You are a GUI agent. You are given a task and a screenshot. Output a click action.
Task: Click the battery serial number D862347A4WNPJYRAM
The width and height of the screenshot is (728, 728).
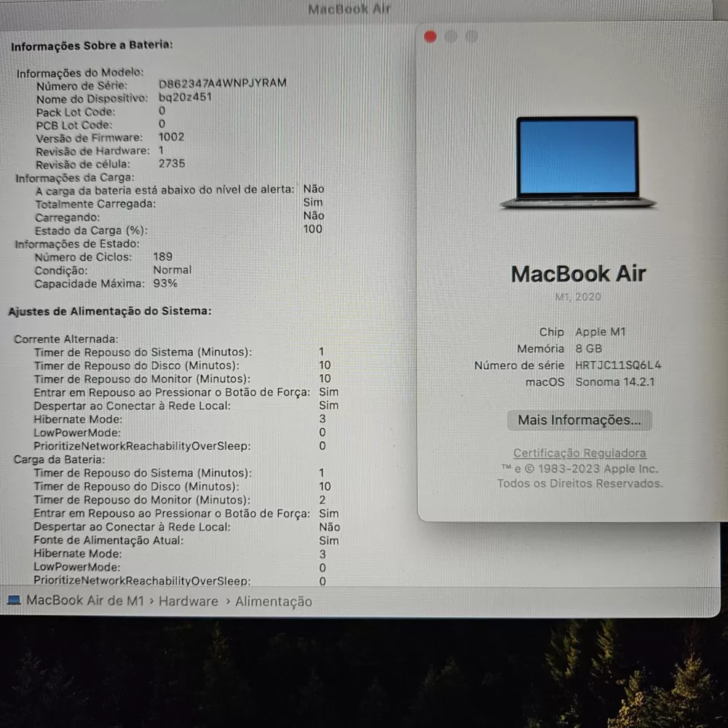point(222,83)
